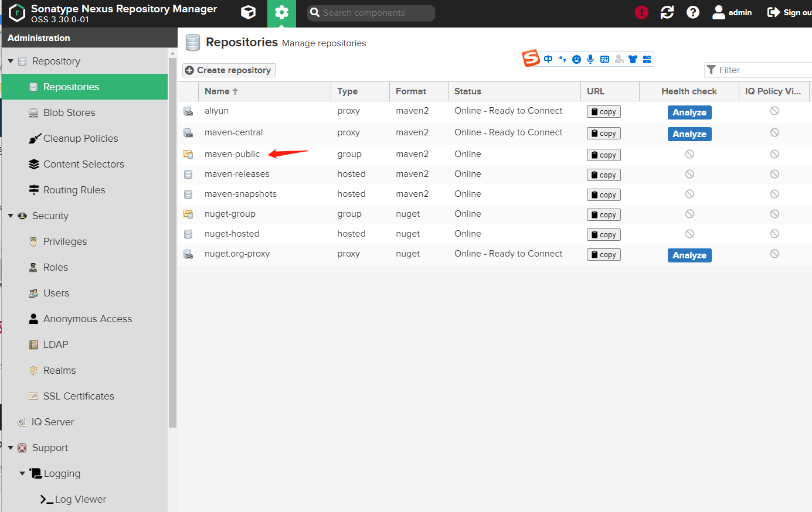Click the Cleanup Policies broom icon
812x512 pixels.
pyautogui.click(x=35, y=138)
